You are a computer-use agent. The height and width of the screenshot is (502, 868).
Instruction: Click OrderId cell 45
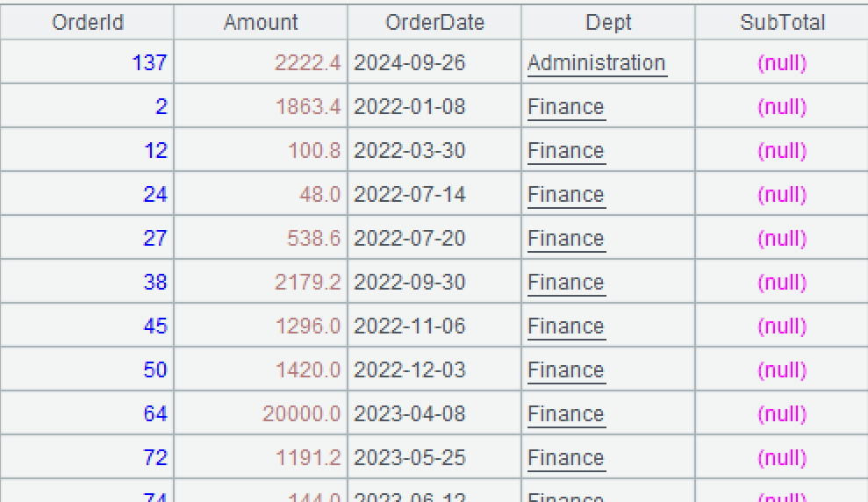click(155, 326)
